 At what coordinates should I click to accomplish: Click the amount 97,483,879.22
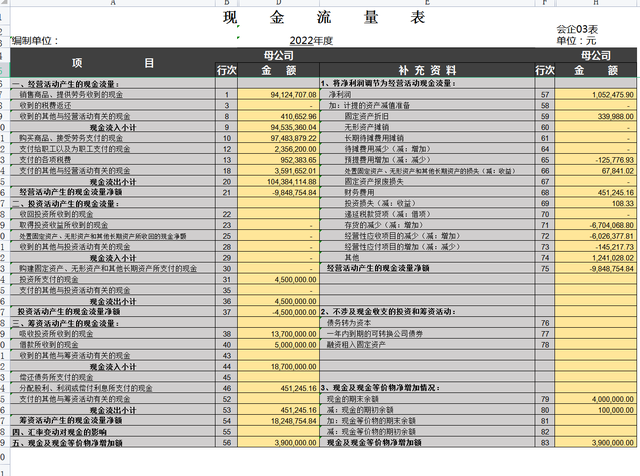point(293,138)
